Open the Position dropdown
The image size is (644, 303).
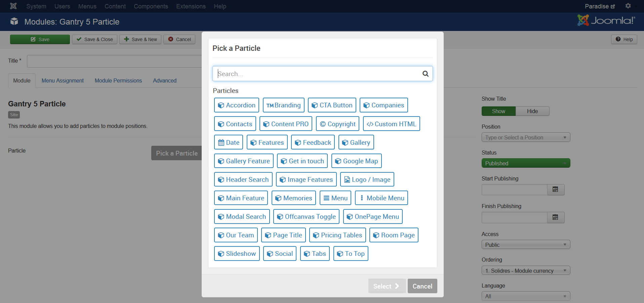click(526, 137)
